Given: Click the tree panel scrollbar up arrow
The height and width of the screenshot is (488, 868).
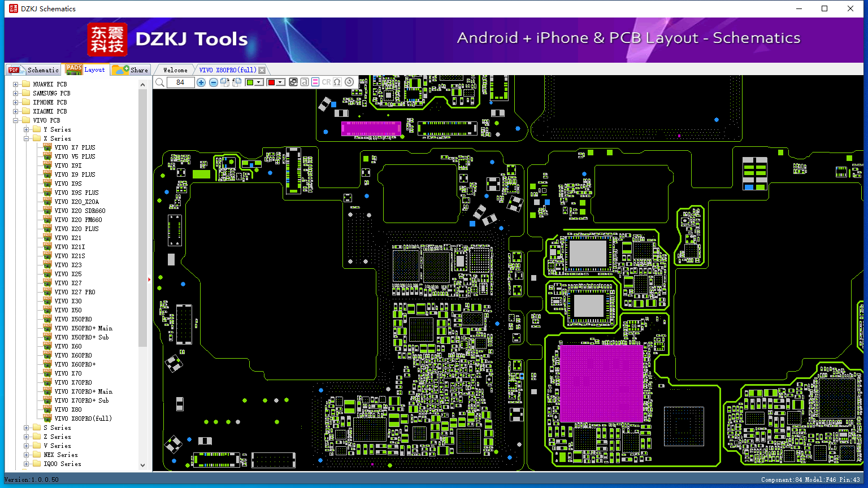Looking at the screenshot, I should click(142, 85).
